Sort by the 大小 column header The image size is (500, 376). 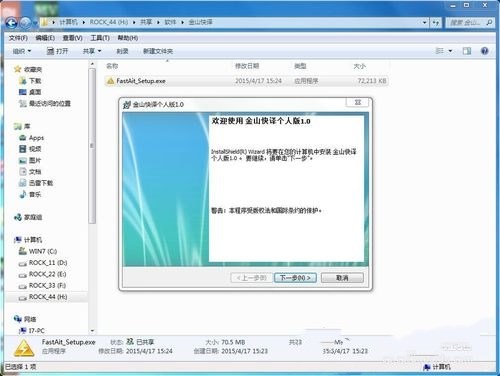(359, 66)
